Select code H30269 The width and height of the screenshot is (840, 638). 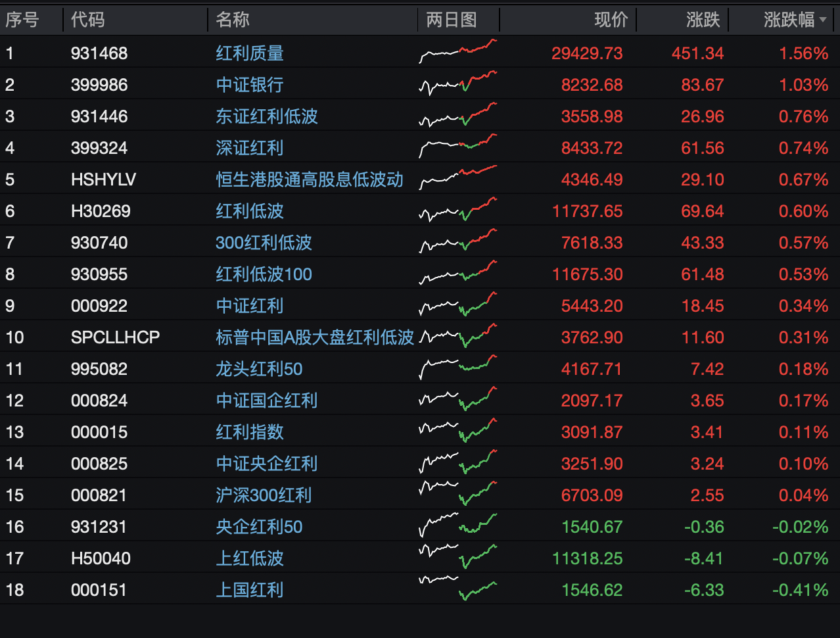pos(101,211)
